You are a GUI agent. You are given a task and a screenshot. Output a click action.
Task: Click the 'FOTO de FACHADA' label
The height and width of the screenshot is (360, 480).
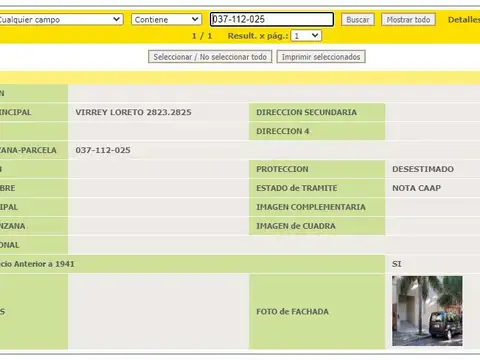tap(292, 312)
